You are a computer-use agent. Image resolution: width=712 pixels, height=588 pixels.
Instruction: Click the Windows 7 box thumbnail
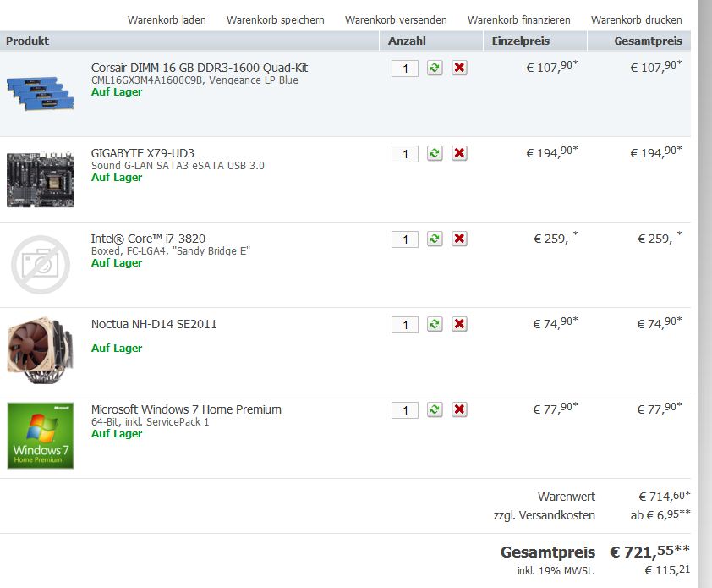[41, 436]
